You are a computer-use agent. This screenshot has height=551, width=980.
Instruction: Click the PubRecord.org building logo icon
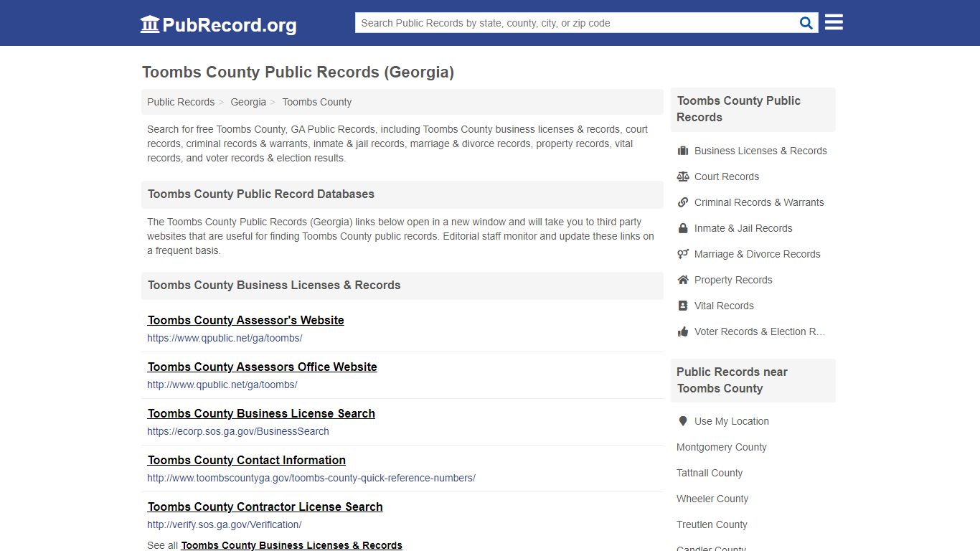150,24
